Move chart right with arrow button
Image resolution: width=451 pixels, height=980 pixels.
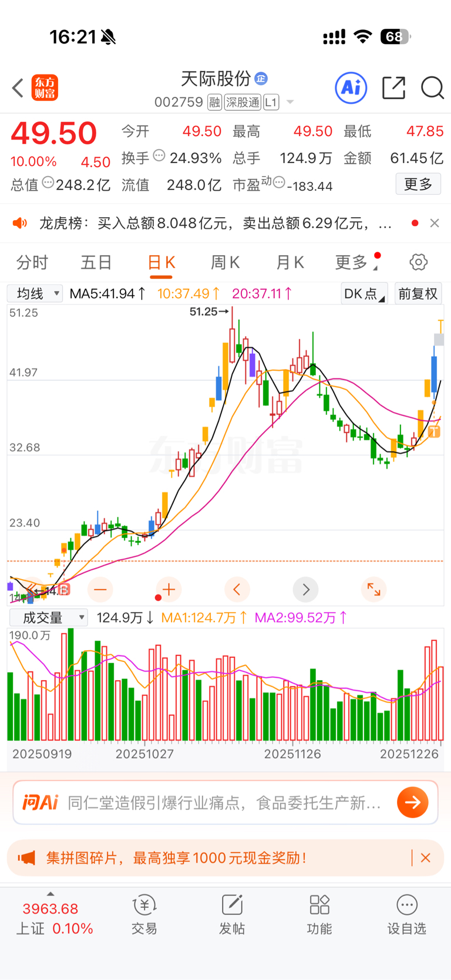(305, 589)
